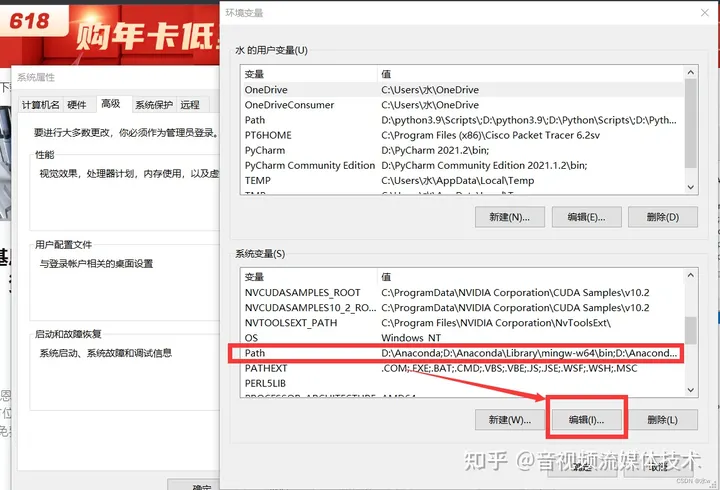Select PT6HOME user variable row
This screenshot has width=720, height=490.
[x=462, y=135]
